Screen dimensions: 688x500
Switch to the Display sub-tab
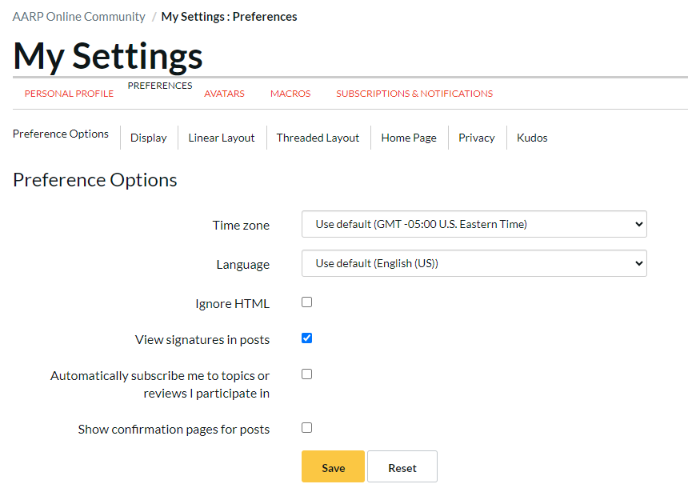coord(148,138)
